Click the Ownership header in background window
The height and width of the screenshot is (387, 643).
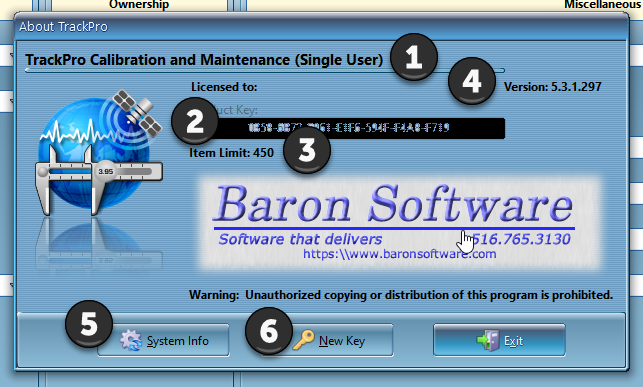pyautogui.click(x=139, y=5)
